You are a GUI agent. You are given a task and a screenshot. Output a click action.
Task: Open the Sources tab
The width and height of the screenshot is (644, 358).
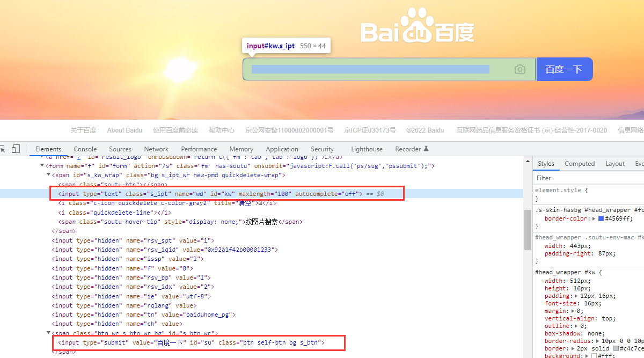[120, 149]
